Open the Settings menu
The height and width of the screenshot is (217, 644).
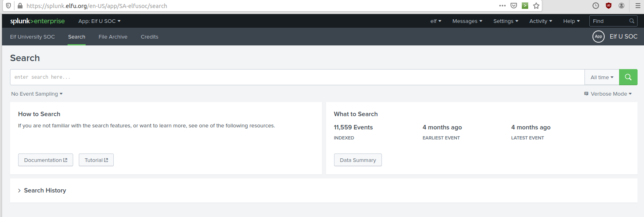pos(506,21)
